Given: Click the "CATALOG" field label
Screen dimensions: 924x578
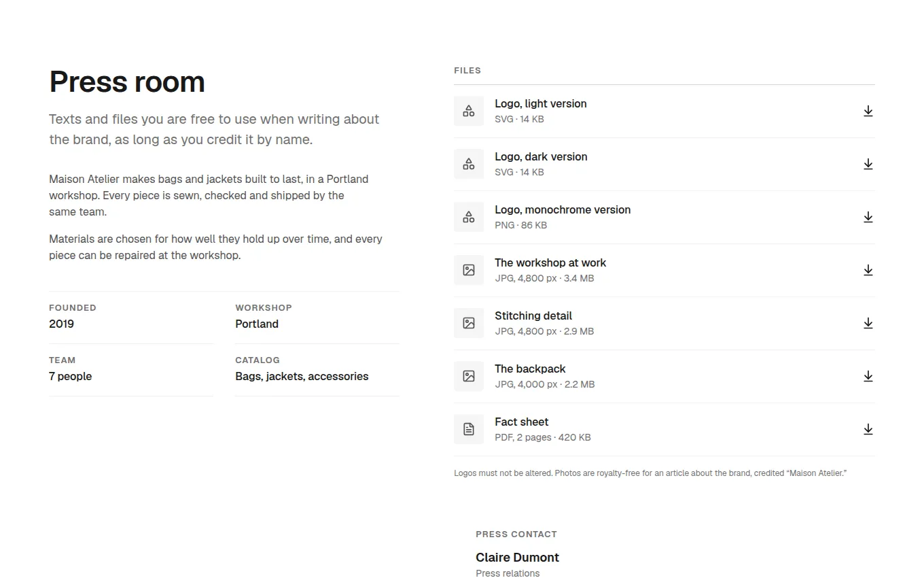Looking at the screenshot, I should [257, 360].
